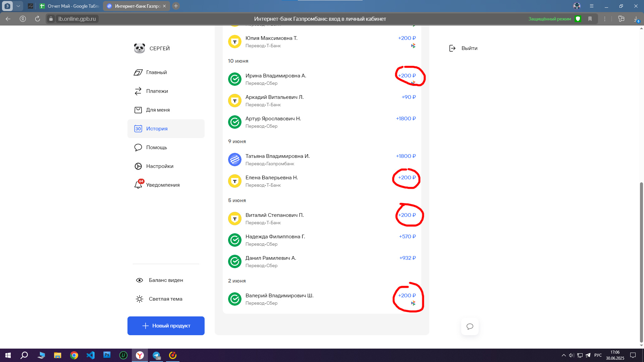Click the browser back arrow
Image resolution: width=644 pixels, height=362 pixels.
(8, 19)
